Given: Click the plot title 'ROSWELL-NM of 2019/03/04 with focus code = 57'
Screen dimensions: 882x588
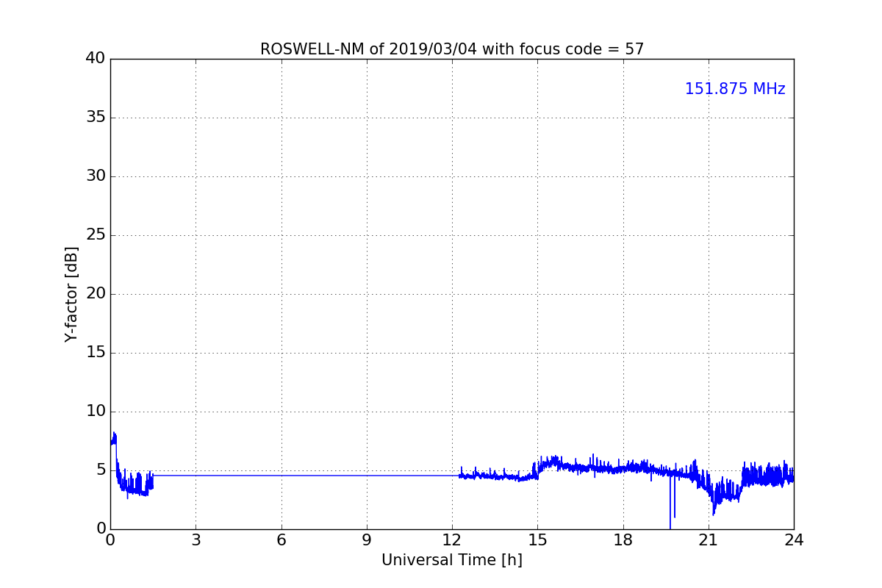Looking at the screenshot, I should coord(452,49).
